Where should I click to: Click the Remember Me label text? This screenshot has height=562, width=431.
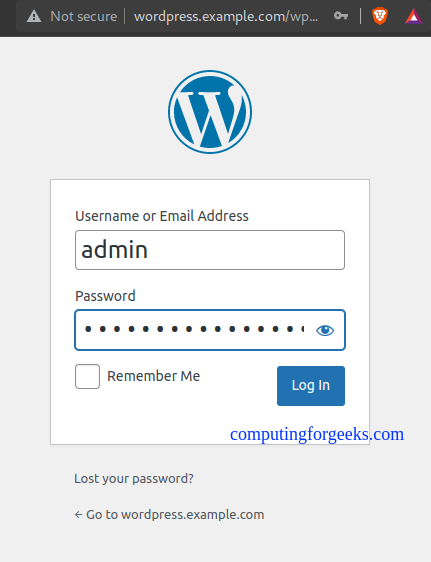pos(153,376)
